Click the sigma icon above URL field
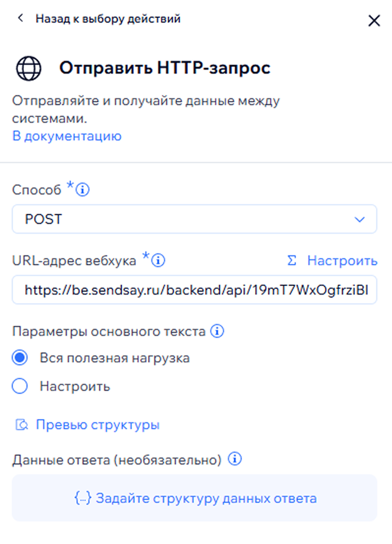 pyautogui.click(x=292, y=261)
